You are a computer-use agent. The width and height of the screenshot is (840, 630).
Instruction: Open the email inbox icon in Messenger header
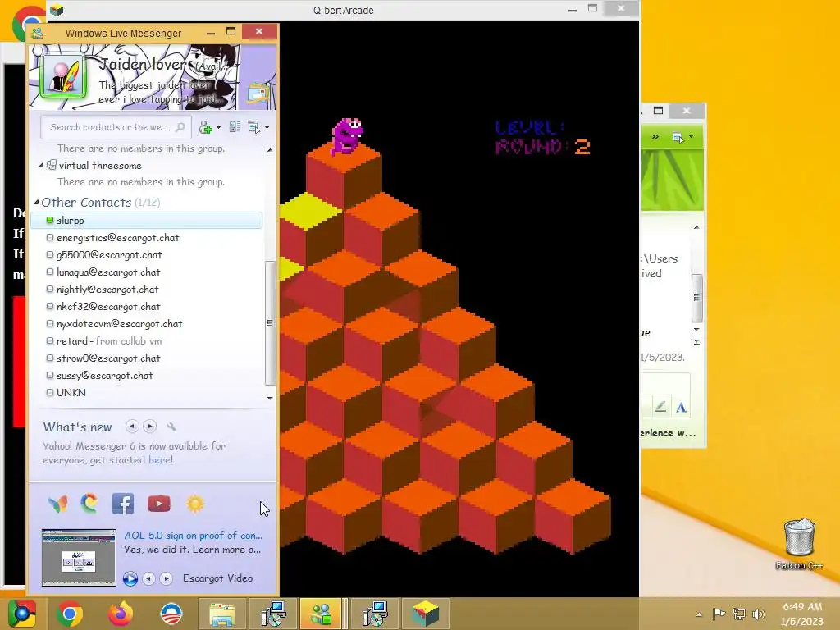click(x=258, y=94)
